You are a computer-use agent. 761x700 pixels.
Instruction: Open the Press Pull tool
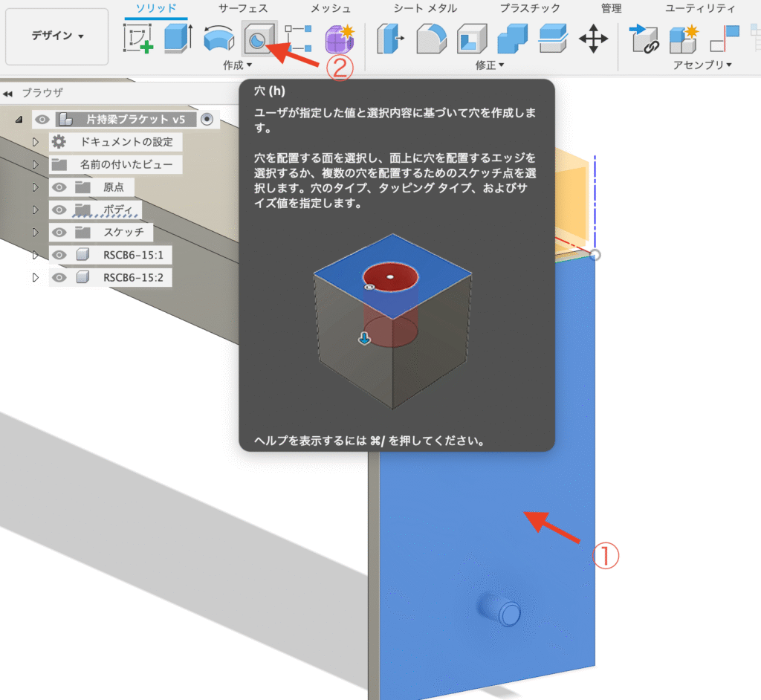coord(389,35)
